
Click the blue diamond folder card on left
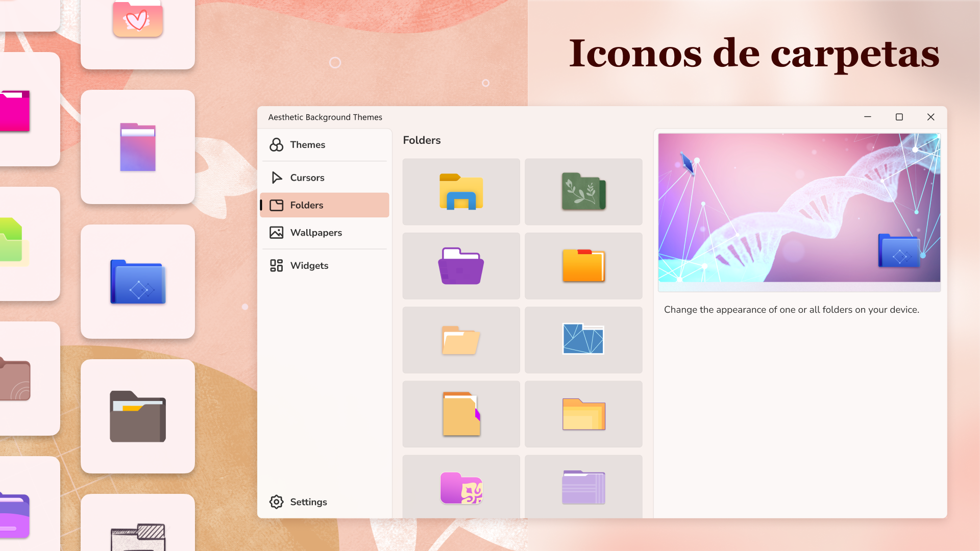138,282
